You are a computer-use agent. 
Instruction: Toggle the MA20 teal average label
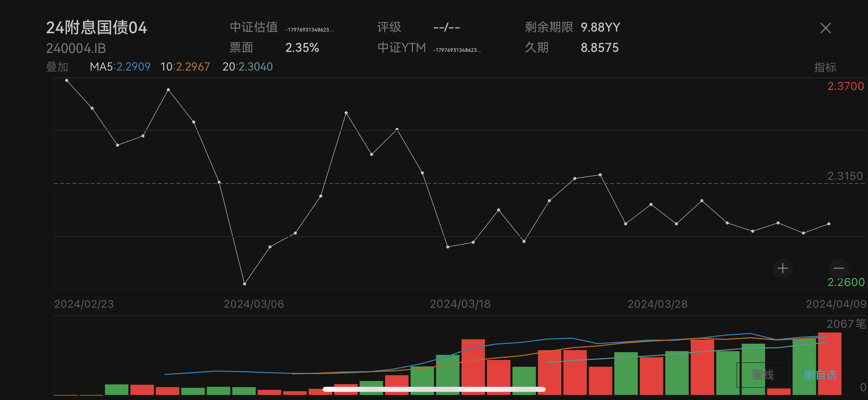(x=248, y=66)
